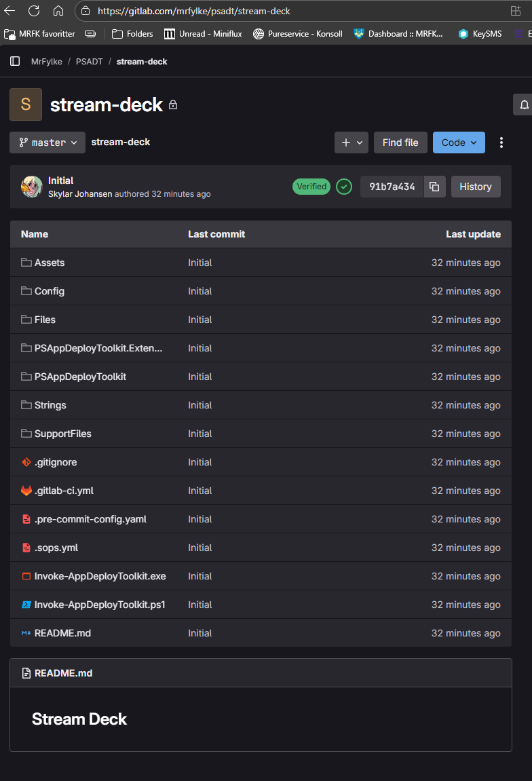Open the Assets folder name

(50, 263)
